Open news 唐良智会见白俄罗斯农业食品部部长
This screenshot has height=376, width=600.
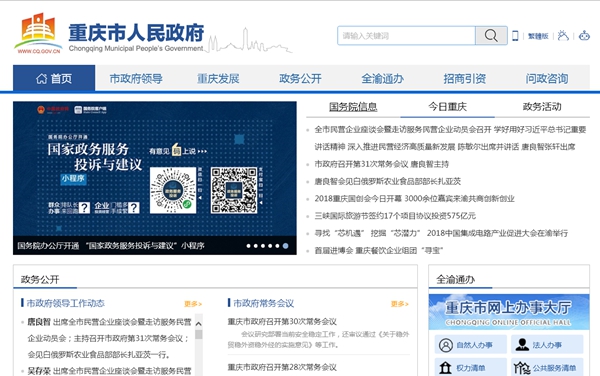[x=388, y=181]
